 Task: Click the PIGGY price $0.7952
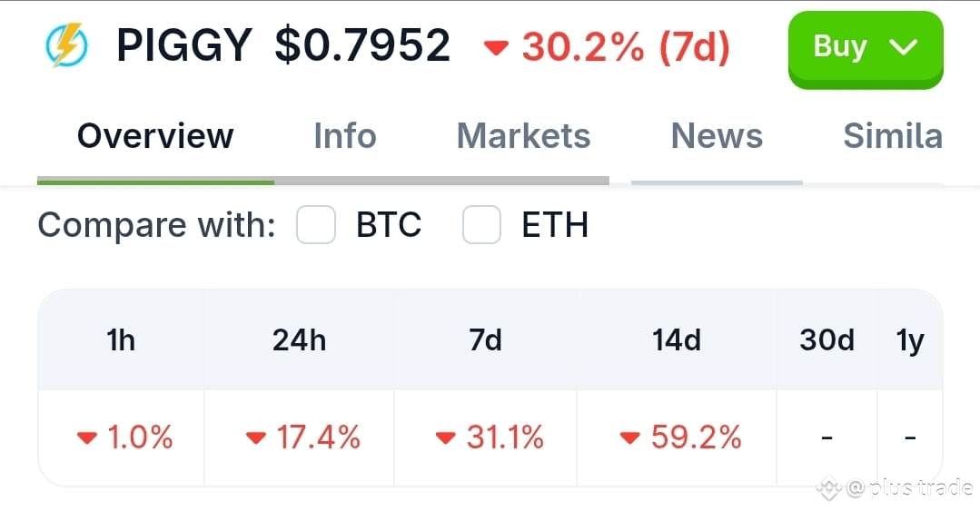click(362, 45)
